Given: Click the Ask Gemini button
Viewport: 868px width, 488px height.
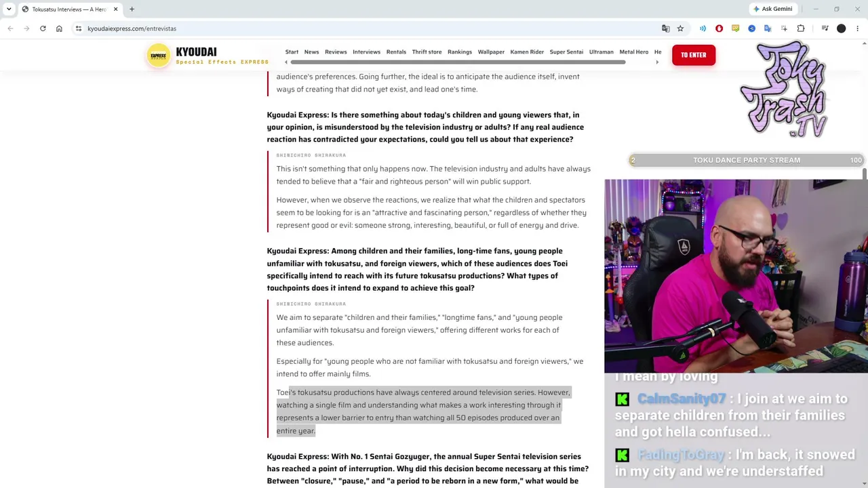Looking at the screenshot, I should tap(772, 9).
